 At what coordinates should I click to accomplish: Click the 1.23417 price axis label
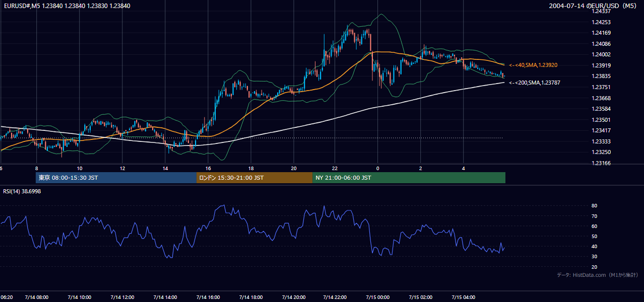(601, 131)
